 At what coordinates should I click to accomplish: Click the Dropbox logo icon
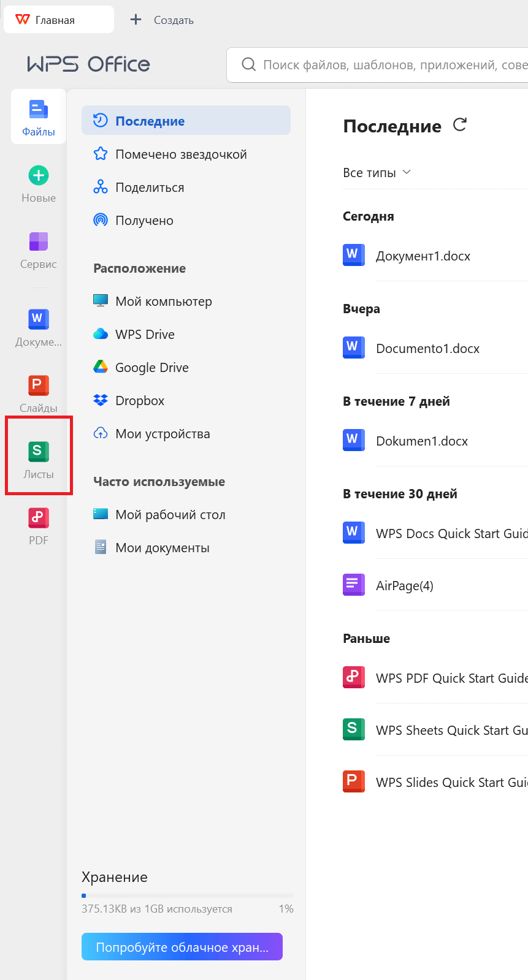101,400
